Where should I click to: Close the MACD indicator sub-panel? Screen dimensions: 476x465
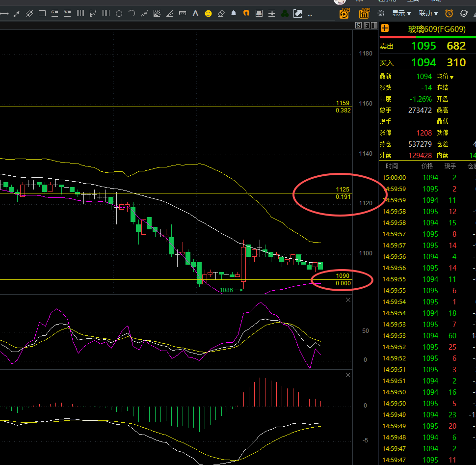348,375
